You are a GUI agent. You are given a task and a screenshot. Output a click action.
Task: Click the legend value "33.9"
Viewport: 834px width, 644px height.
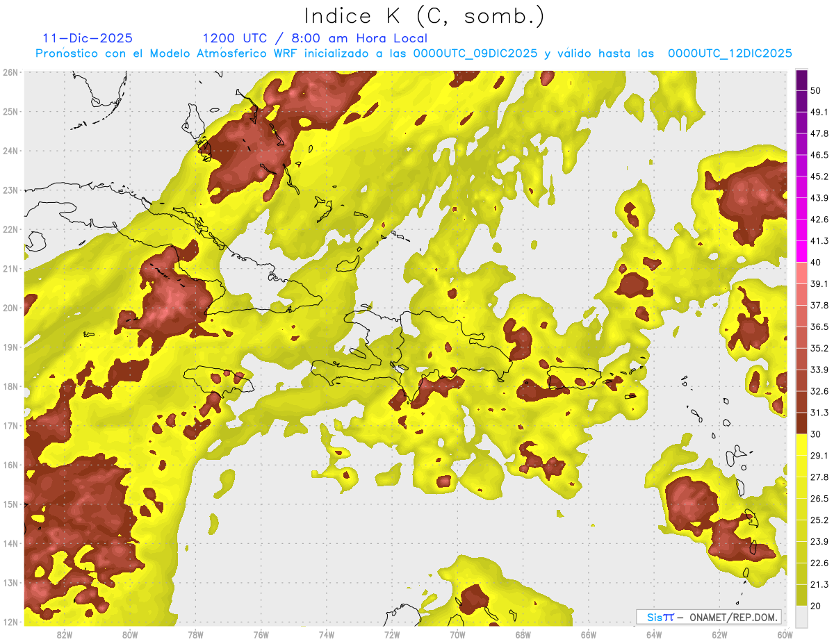coord(819,370)
